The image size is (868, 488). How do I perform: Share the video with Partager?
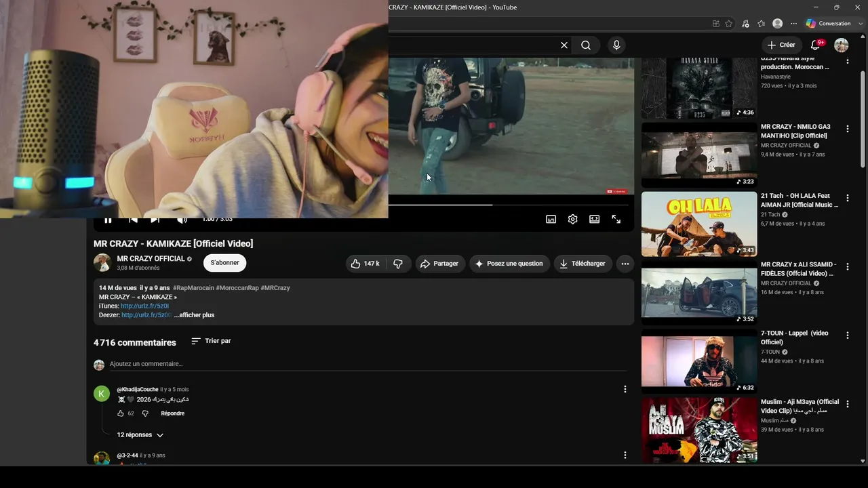pos(440,264)
